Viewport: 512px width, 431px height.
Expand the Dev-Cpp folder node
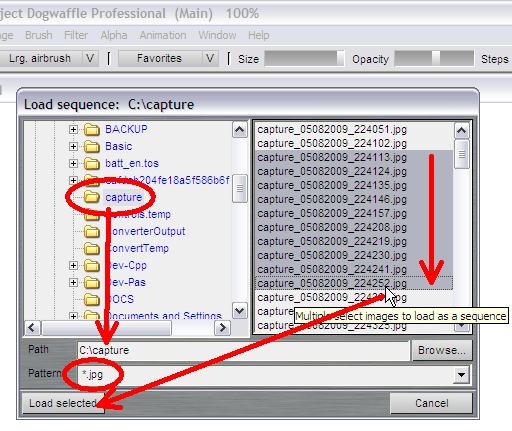(73, 266)
